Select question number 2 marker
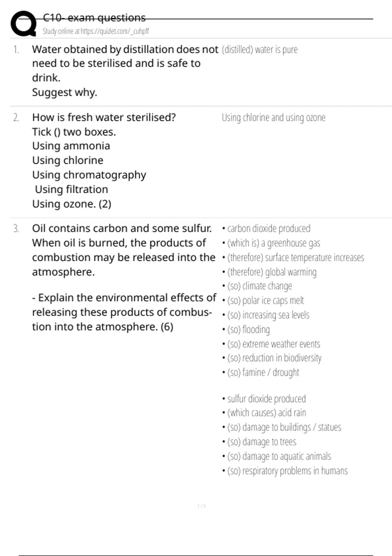Screen dimensions: 392x556 click(16, 117)
